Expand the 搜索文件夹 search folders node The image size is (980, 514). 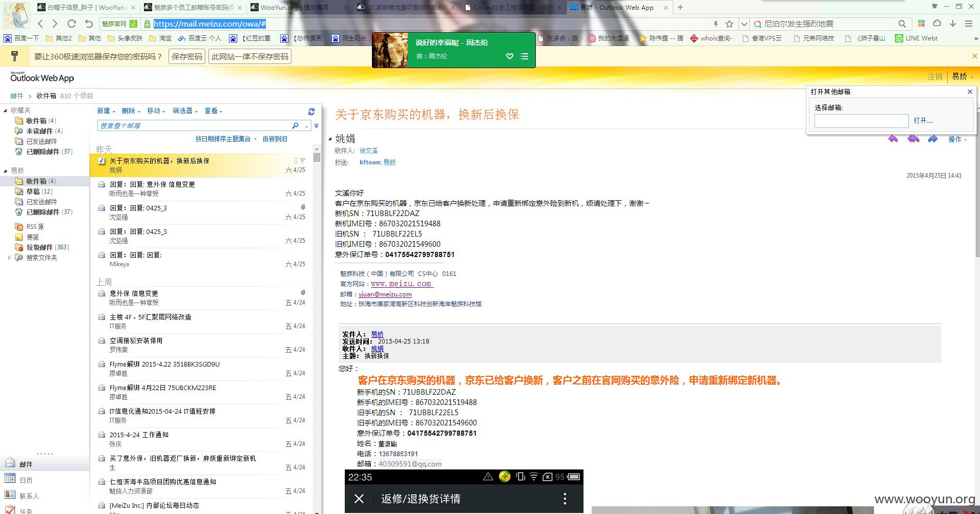click(9, 258)
